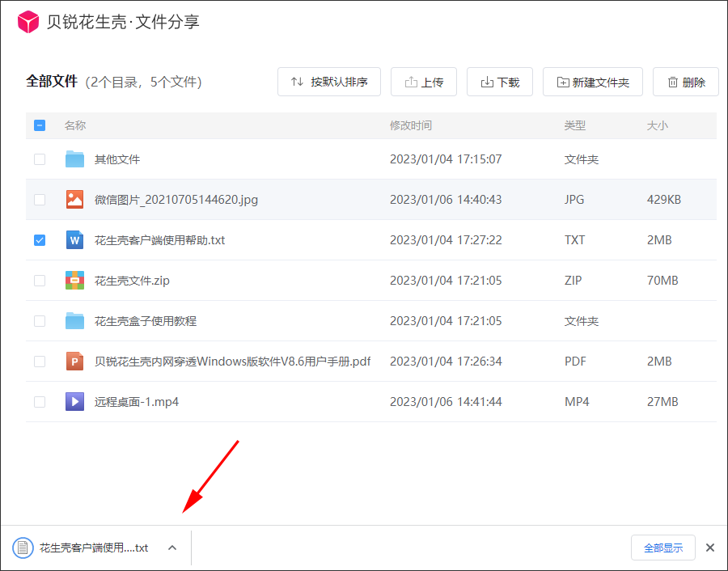Select the checkbox for 远程桌面-1.mp4
This screenshot has height=571, width=728.
click(40, 402)
